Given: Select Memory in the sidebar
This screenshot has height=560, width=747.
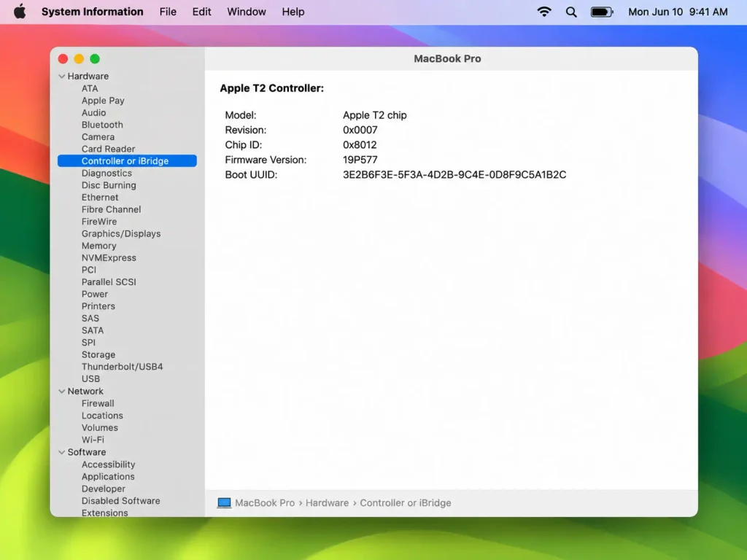Looking at the screenshot, I should 98,246.
